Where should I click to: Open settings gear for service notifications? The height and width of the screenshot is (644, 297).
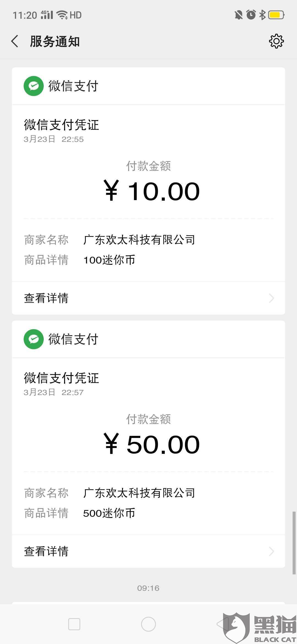[x=276, y=42]
